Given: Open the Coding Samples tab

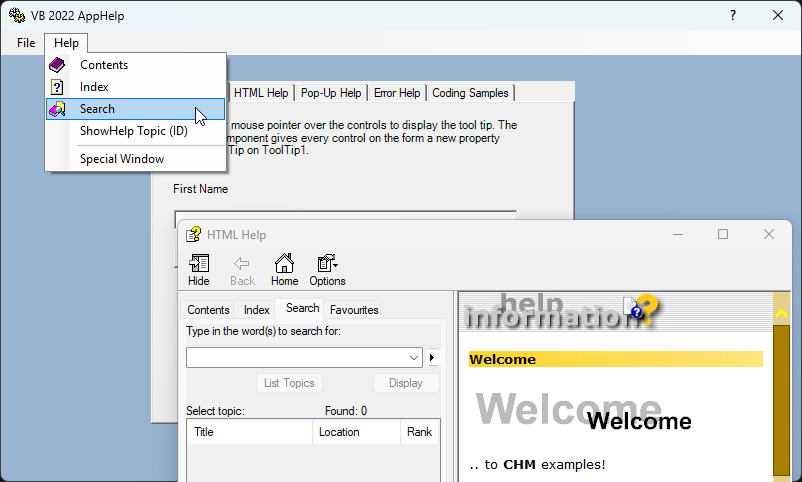Looking at the screenshot, I should click(470, 93).
